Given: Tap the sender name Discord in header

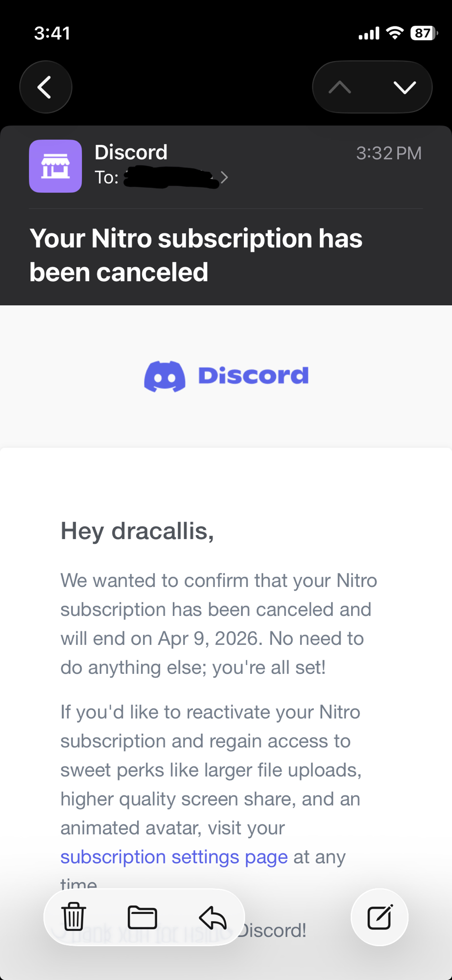Looking at the screenshot, I should tap(131, 152).
